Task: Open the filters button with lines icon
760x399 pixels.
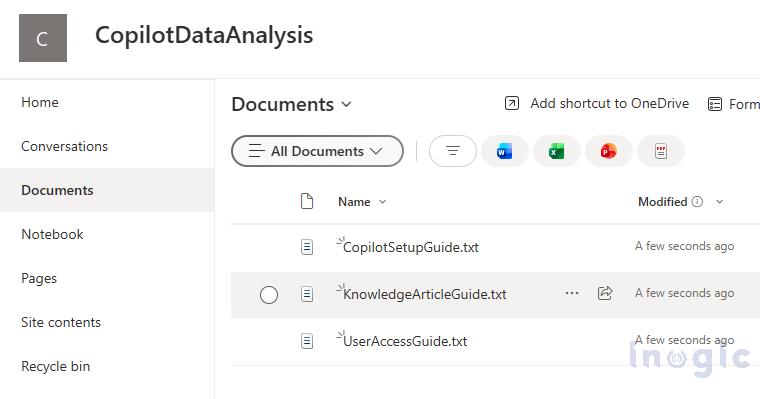Action: coord(453,151)
